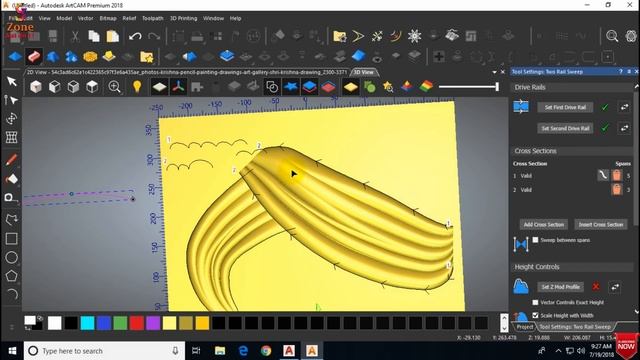This screenshot has height=360, width=640.
Task: Click the Cut scissors icon
Action: [x=75, y=36]
